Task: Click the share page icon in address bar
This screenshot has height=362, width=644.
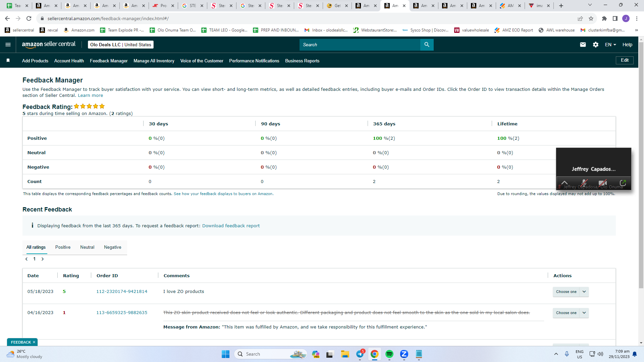Action: pos(580,18)
